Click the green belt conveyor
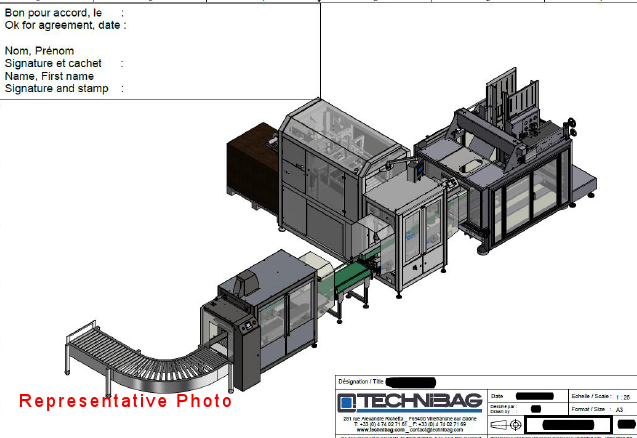637x438 pixels. tap(350, 280)
